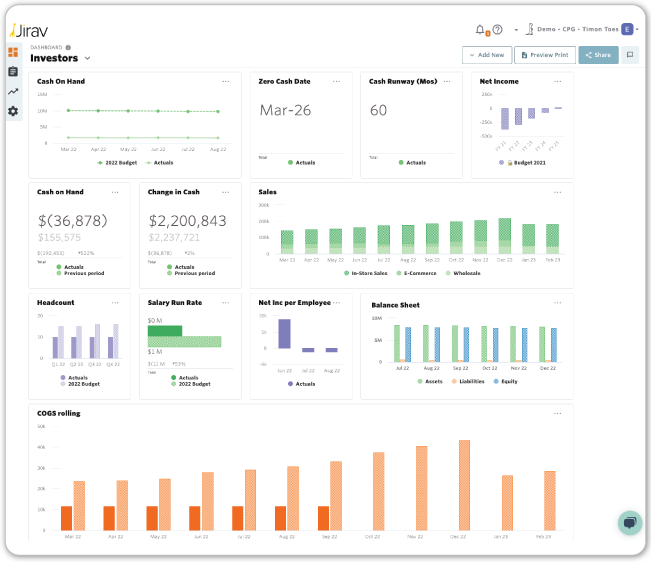Open the Dashboards icon in sidebar

(13, 52)
